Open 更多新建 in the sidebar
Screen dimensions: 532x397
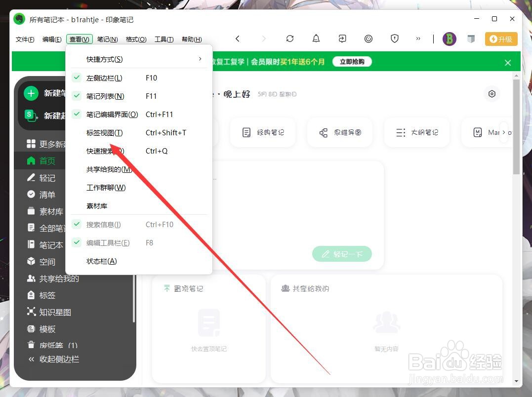[45, 144]
